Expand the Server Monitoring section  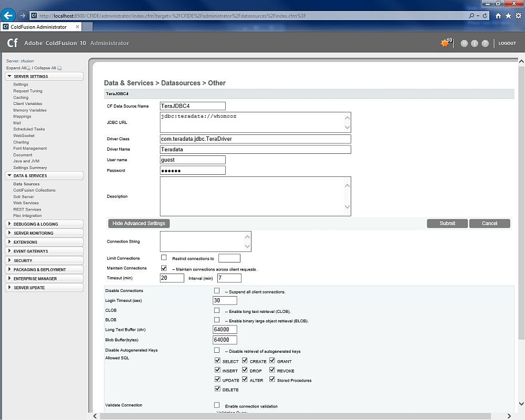44,233
